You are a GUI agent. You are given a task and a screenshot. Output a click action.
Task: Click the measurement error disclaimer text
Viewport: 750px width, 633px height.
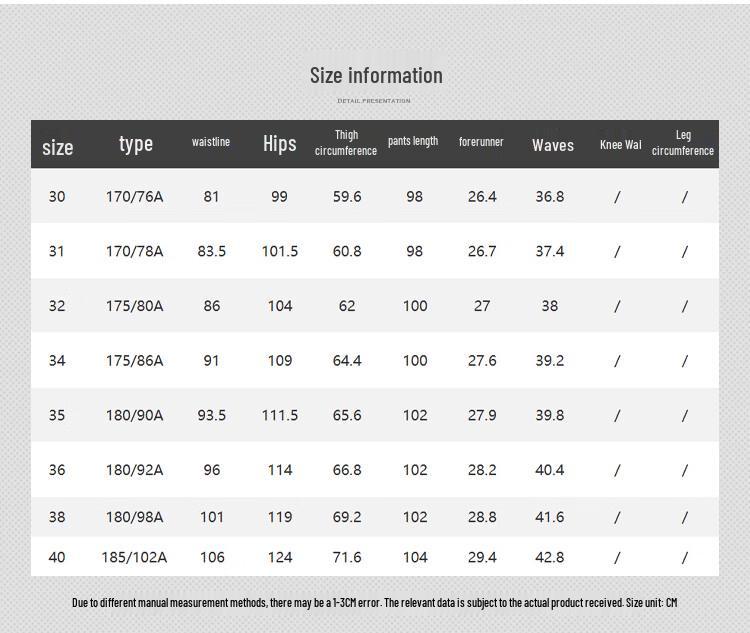(x=374, y=603)
